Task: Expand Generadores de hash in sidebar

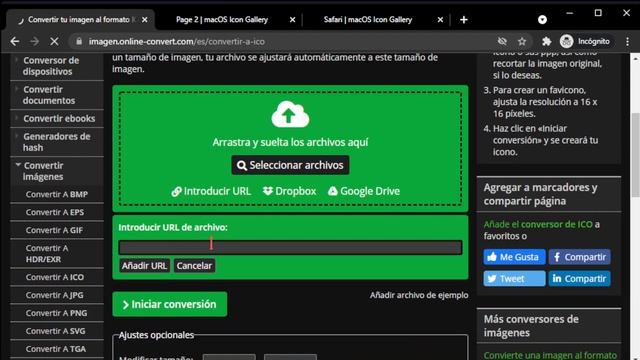Action: (x=57, y=142)
